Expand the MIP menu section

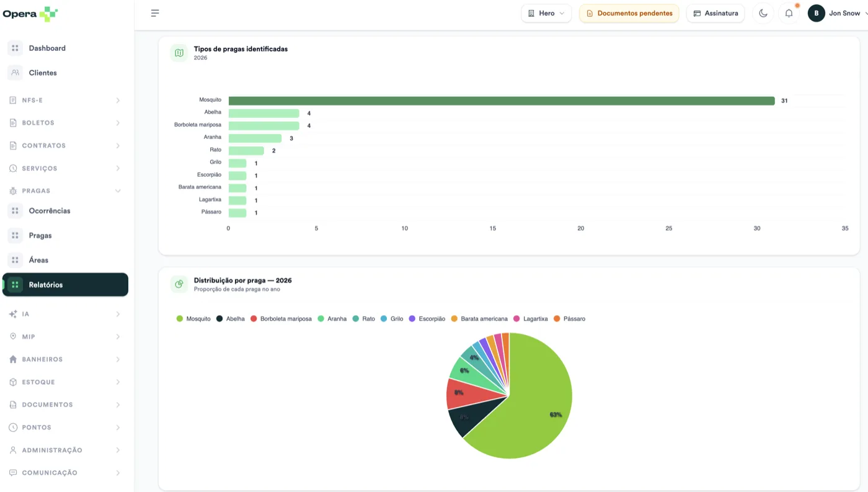(66, 337)
